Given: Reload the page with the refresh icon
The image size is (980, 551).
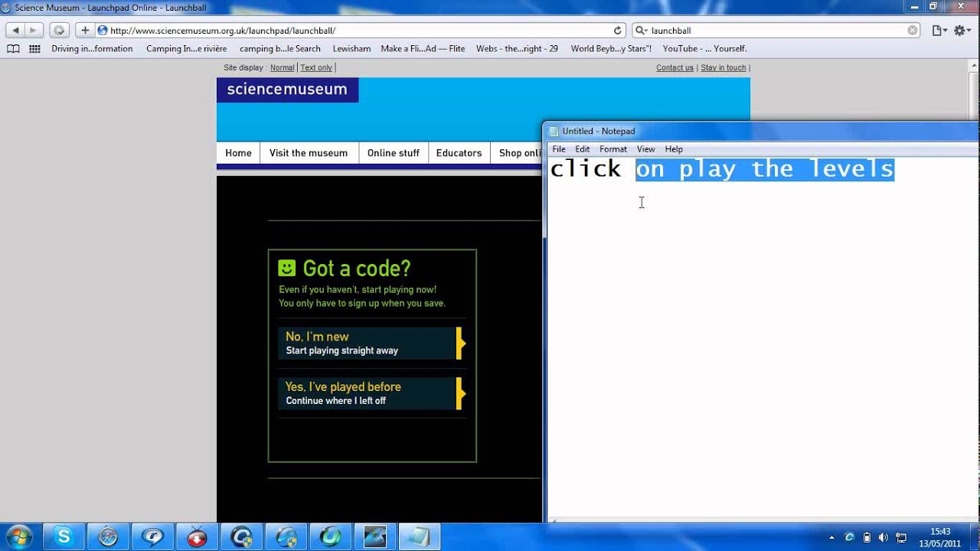Looking at the screenshot, I should click(618, 31).
